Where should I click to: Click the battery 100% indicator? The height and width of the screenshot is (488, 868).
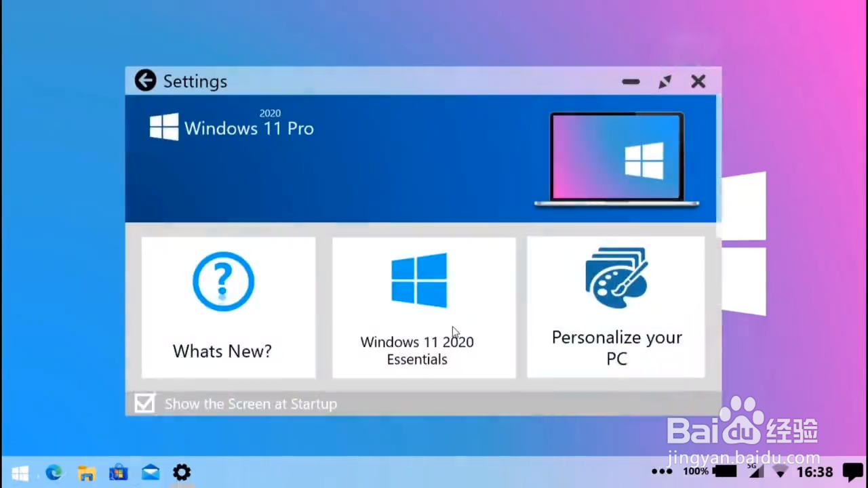(710, 471)
